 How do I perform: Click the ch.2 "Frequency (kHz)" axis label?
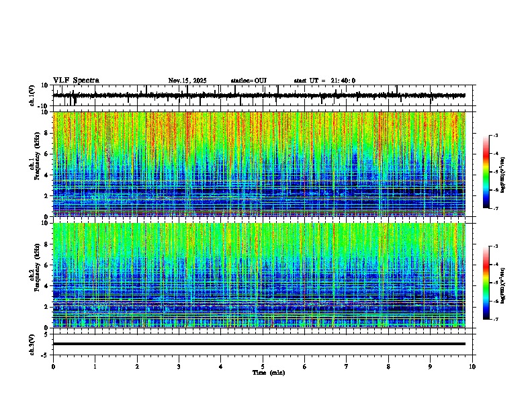tap(37, 267)
